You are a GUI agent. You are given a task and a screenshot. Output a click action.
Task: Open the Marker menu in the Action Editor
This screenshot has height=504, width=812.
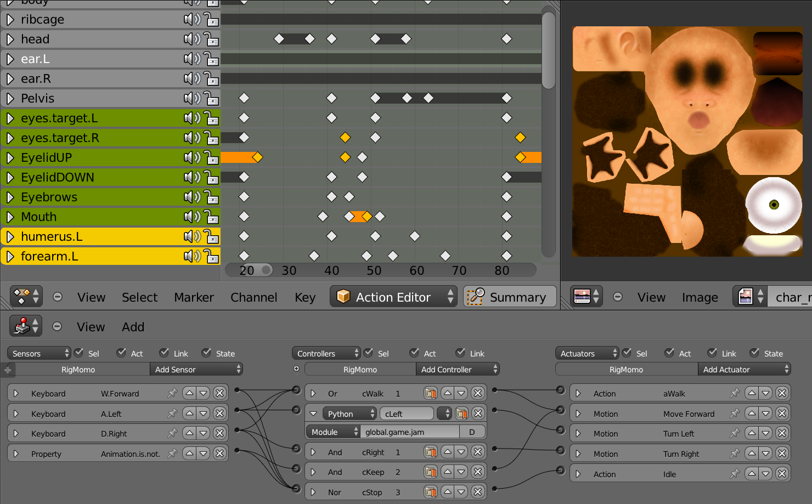[194, 297]
